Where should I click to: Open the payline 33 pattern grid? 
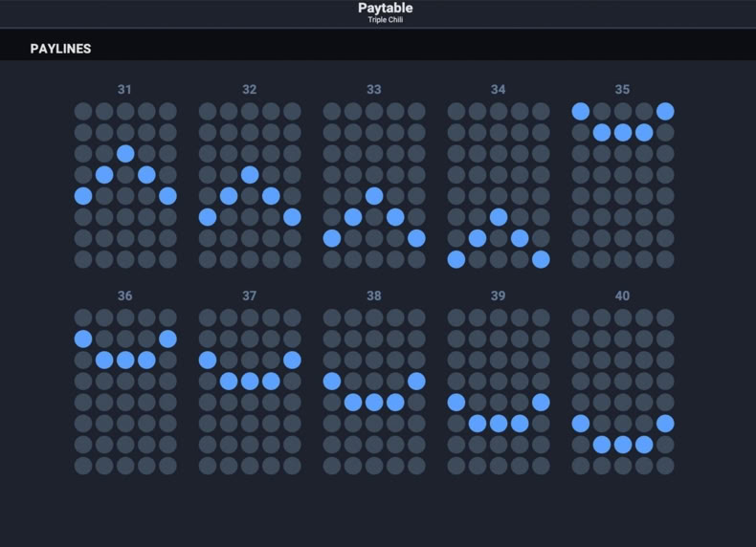click(x=374, y=186)
